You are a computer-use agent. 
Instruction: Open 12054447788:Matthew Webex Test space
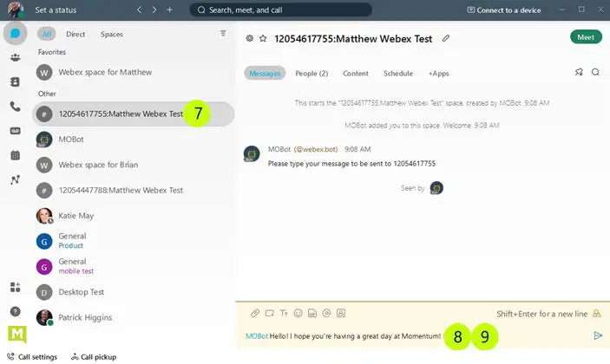134,191
